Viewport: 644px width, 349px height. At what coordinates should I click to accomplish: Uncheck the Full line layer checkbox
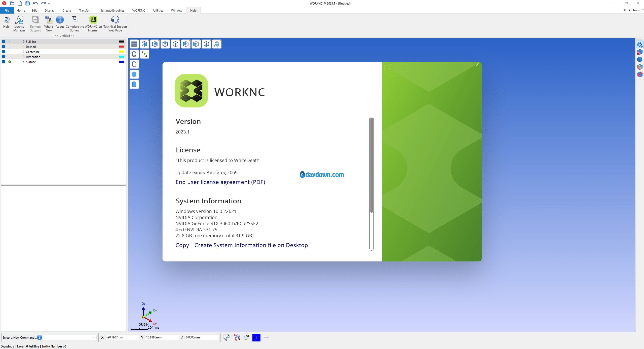click(4, 42)
